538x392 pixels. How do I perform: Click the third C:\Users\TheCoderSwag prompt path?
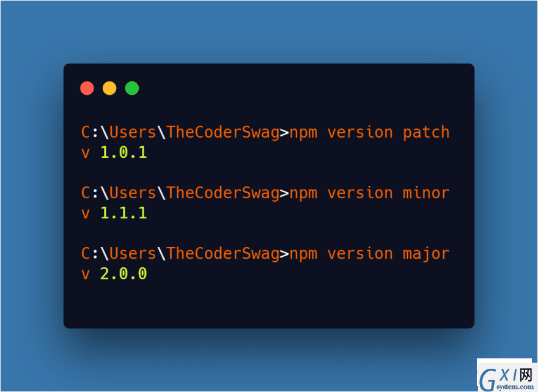tap(180, 254)
